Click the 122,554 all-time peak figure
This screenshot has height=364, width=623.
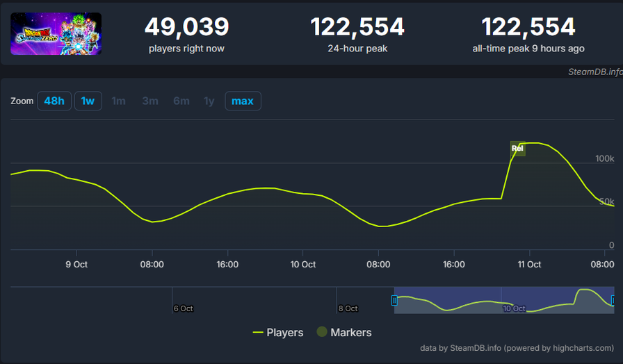[x=528, y=27]
